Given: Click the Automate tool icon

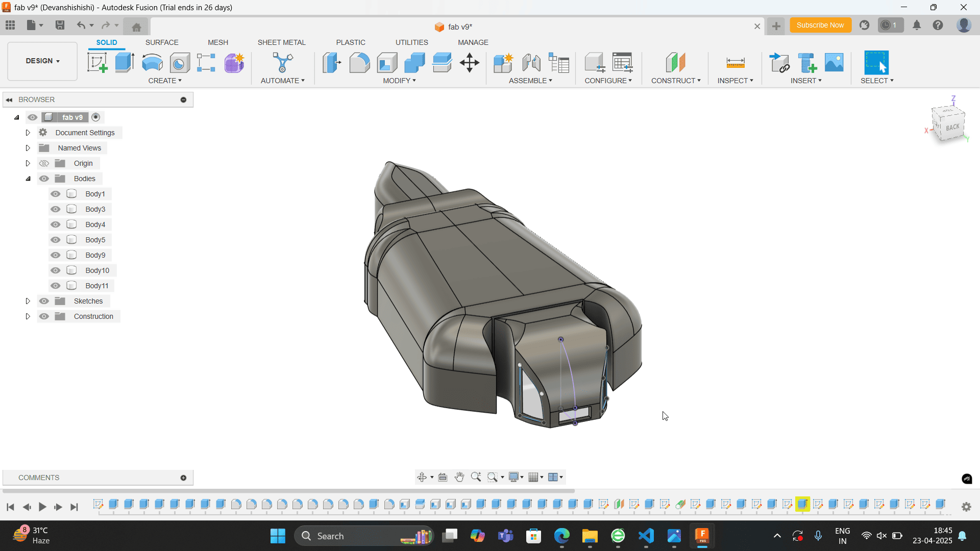Looking at the screenshot, I should point(282,63).
